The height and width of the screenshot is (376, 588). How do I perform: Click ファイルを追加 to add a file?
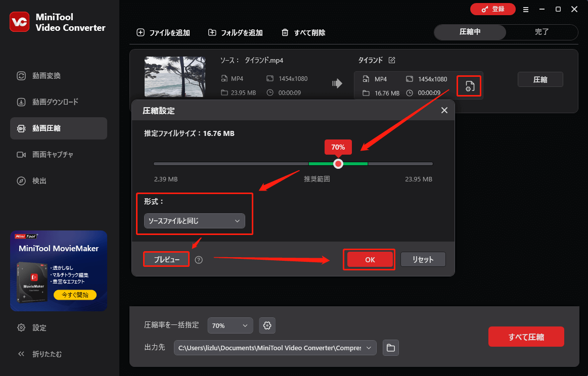pos(163,33)
